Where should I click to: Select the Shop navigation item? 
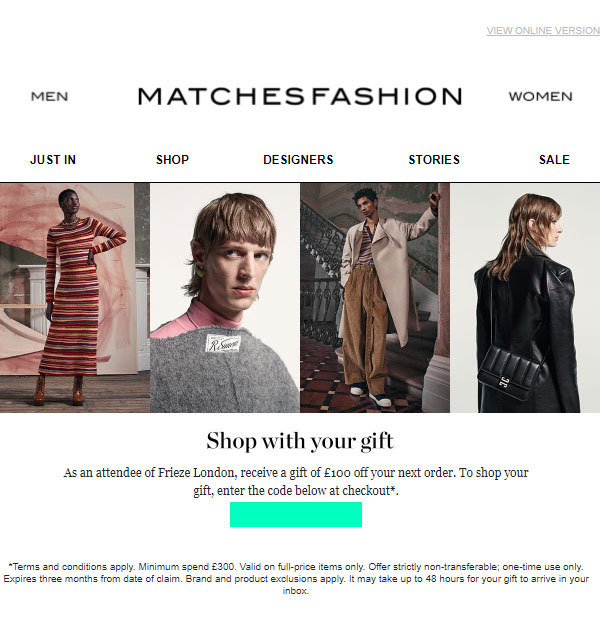[172, 160]
